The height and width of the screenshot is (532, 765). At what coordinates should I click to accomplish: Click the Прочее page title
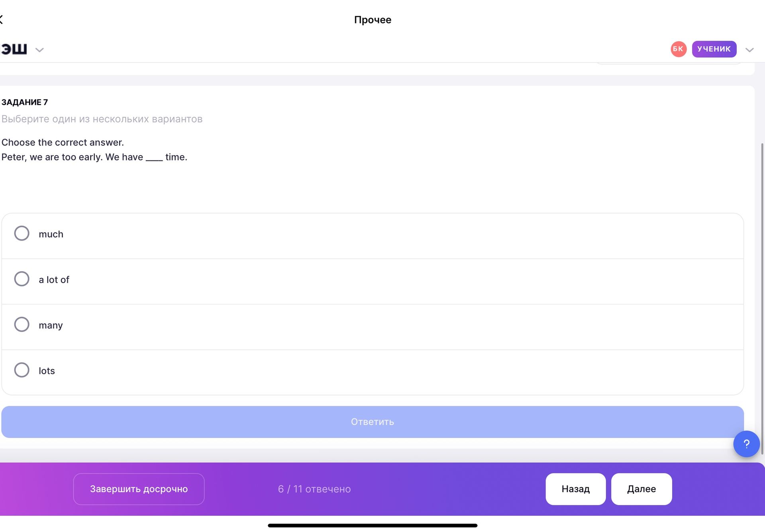pos(373,20)
